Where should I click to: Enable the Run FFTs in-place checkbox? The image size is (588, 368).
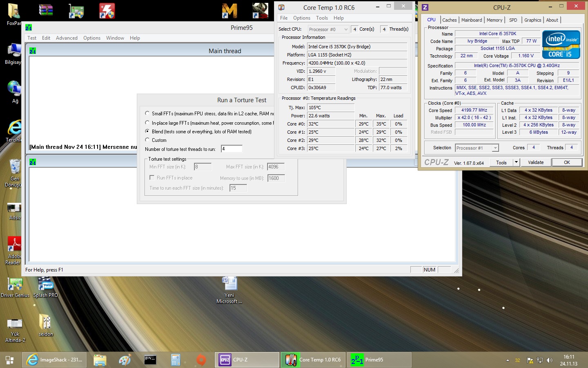click(152, 177)
